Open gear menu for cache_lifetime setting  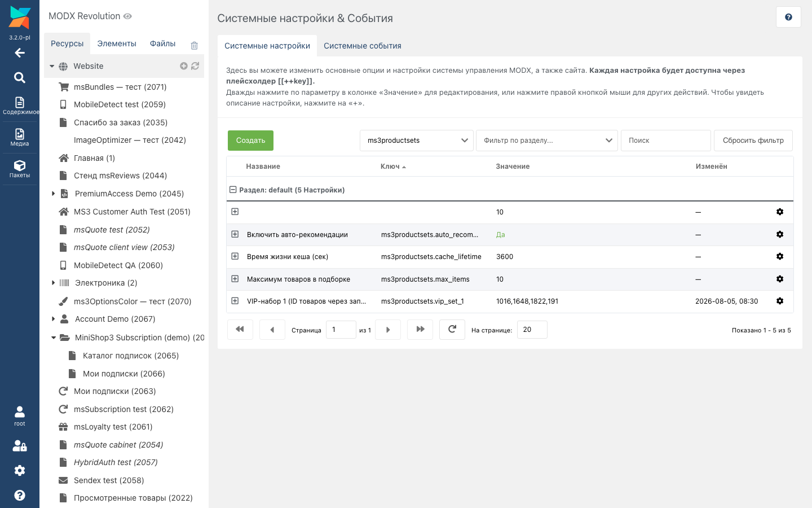click(780, 256)
